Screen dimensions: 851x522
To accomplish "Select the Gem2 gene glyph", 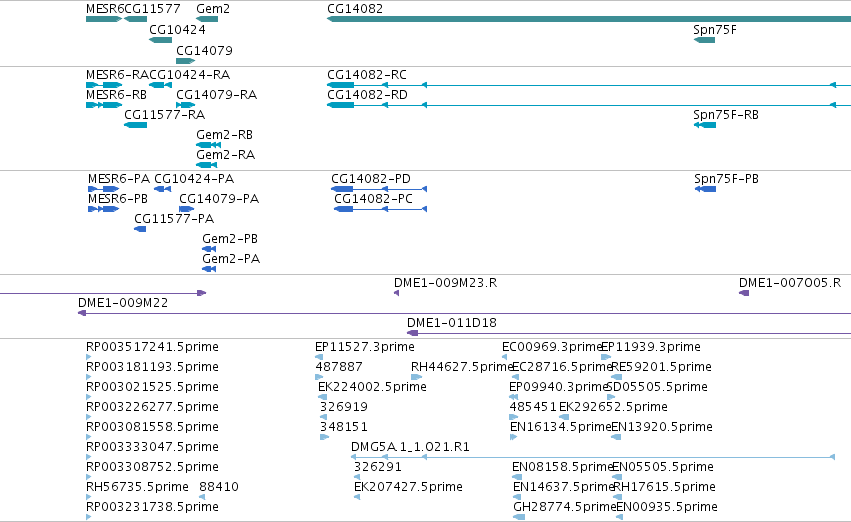I will click(207, 19).
